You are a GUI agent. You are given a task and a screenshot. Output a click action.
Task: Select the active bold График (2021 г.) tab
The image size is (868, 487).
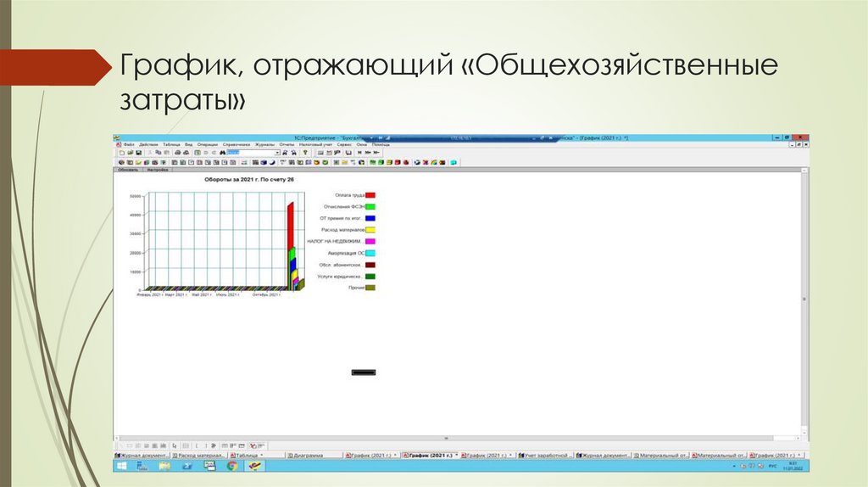[x=431, y=456]
